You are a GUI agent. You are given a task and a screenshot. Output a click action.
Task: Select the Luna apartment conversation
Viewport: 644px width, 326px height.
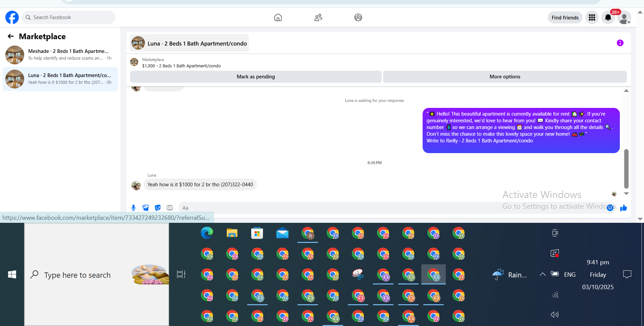point(60,79)
